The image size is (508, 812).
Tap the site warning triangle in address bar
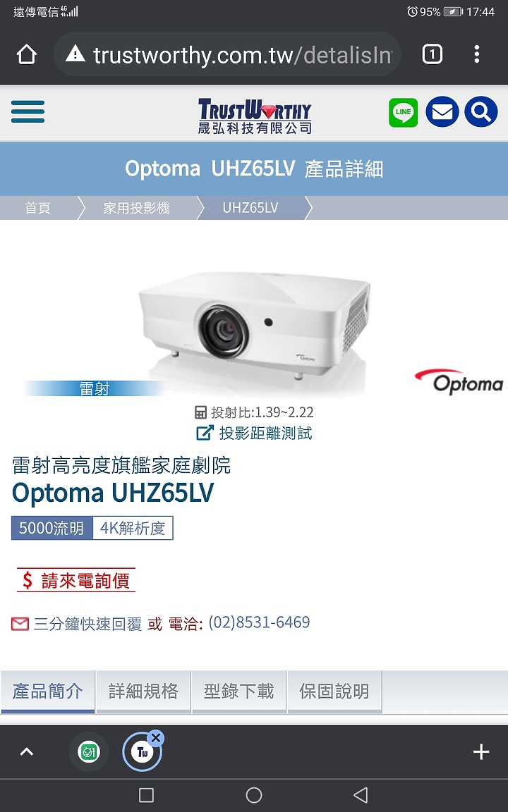[x=75, y=54]
